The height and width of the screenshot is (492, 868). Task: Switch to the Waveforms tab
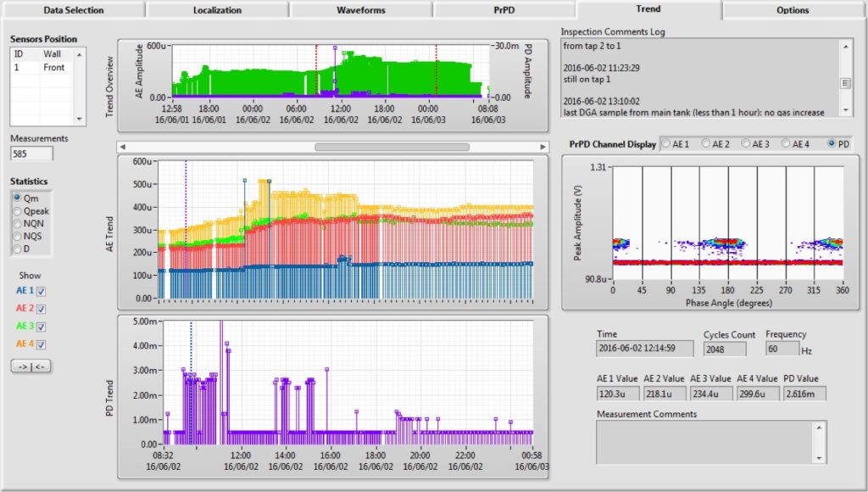361,10
